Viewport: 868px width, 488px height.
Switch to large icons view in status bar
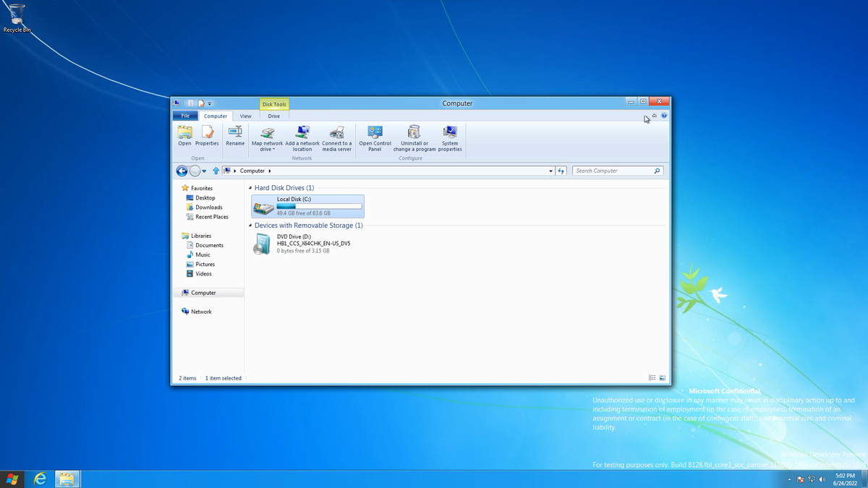tap(662, 378)
